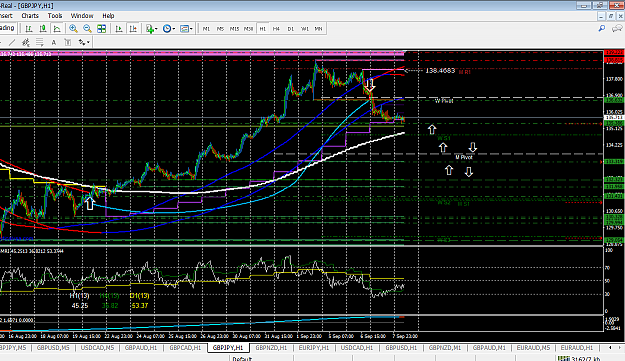625x361 pixels.
Task: Minimize the inner chart window
Action: point(601,16)
